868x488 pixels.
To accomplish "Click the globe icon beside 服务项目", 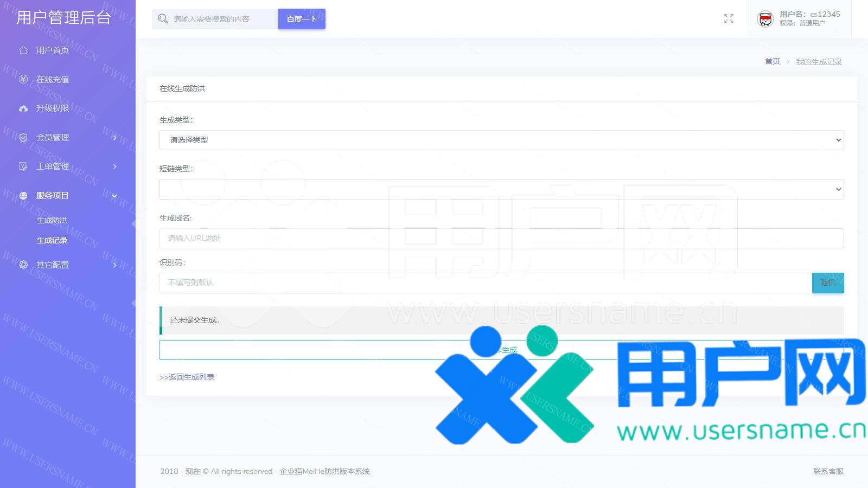I will click(x=23, y=196).
